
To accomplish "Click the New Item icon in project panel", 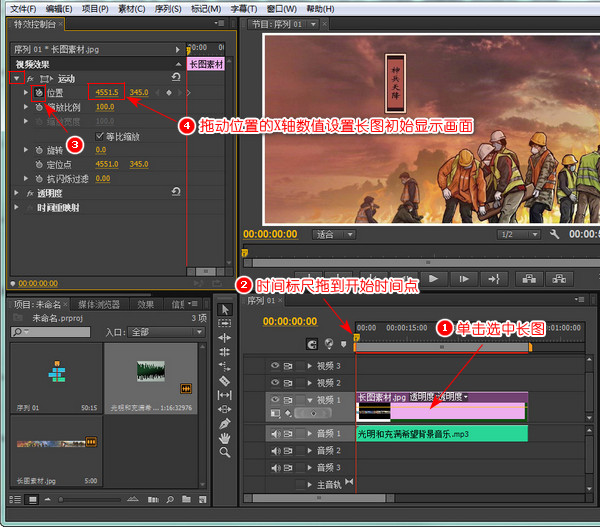I will pyautogui.click(x=202, y=499).
